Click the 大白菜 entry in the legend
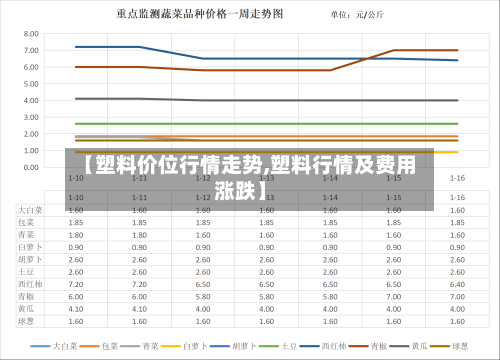 click(x=54, y=346)
